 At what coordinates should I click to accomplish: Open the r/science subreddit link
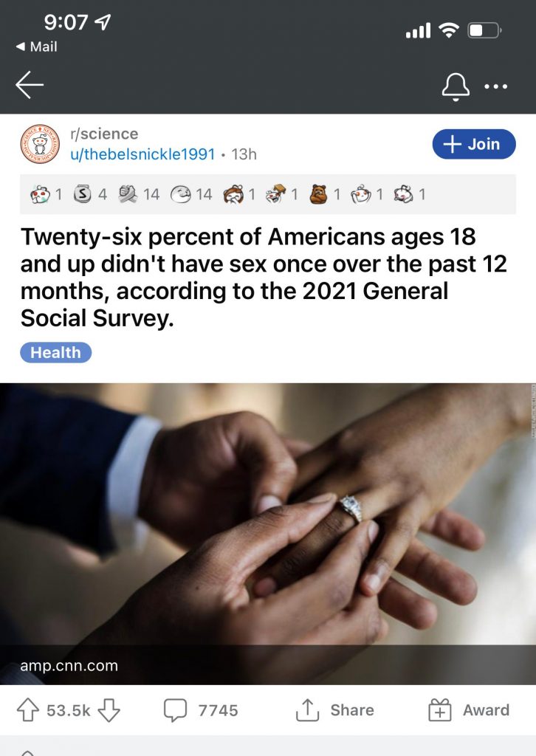[x=103, y=134]
